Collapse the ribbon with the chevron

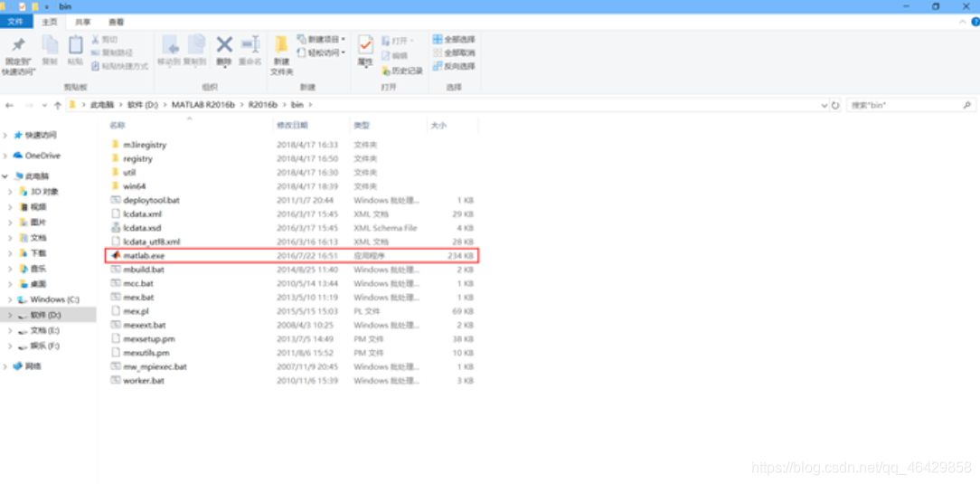pyautogui.click(x=963, y=22)
